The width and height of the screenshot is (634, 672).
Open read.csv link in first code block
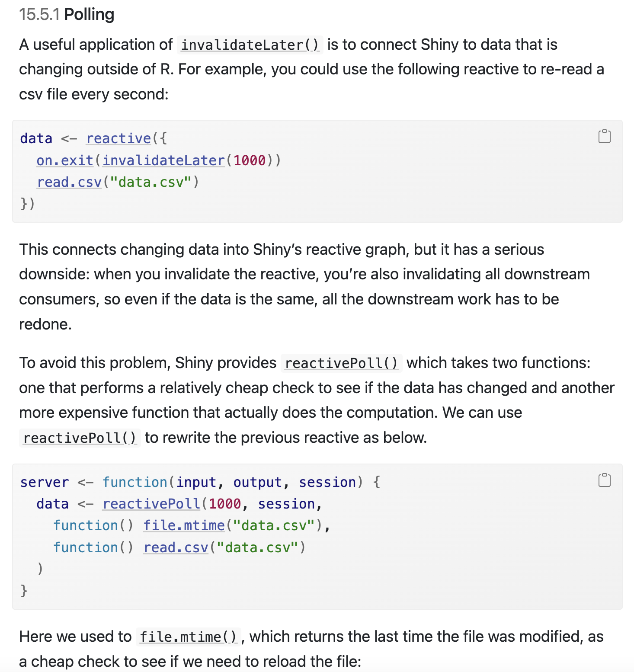(x=69, y=182)
